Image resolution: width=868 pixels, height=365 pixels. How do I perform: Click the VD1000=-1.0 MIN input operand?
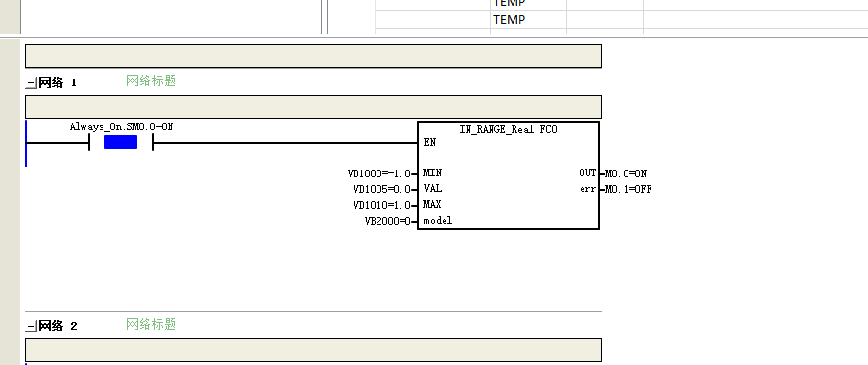click(379, 173)
